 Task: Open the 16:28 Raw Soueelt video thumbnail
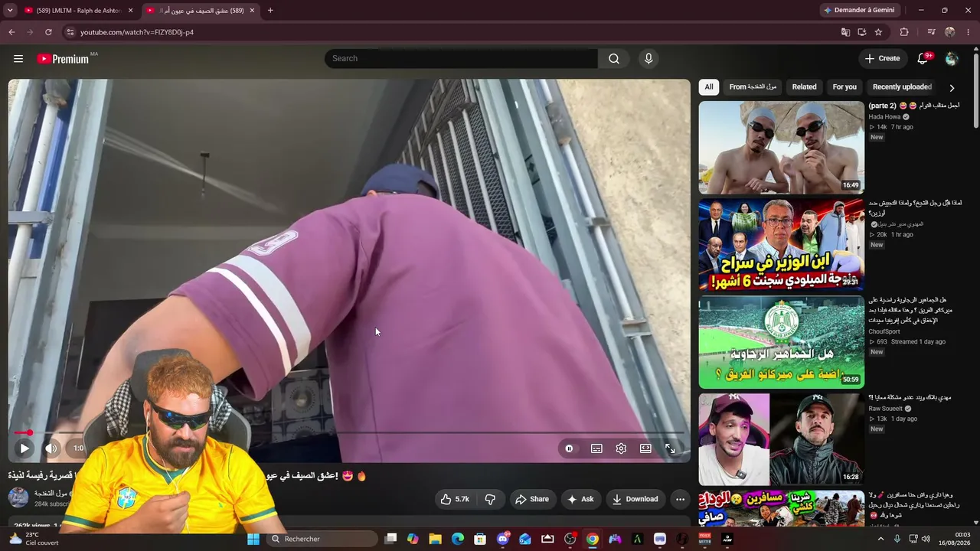tap(781, 439)
